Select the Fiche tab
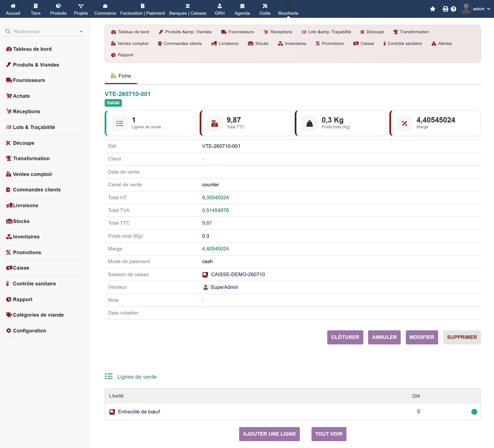 121,76
